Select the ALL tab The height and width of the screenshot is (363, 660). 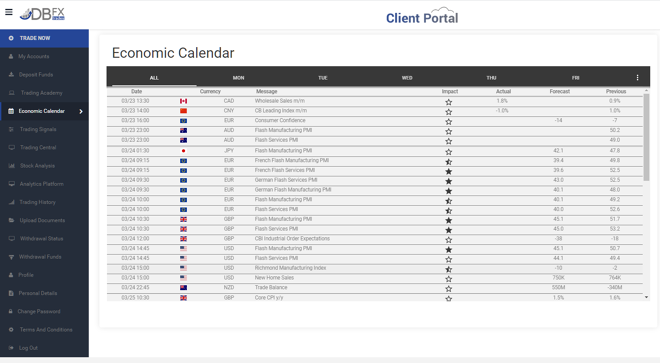click(154, 78)
